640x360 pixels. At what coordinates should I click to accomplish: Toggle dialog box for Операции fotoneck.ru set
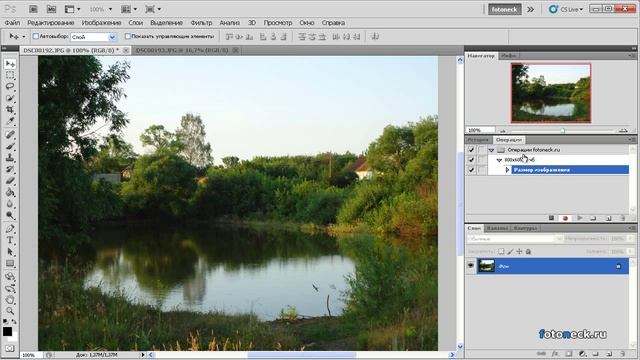[x=482, y=150]
